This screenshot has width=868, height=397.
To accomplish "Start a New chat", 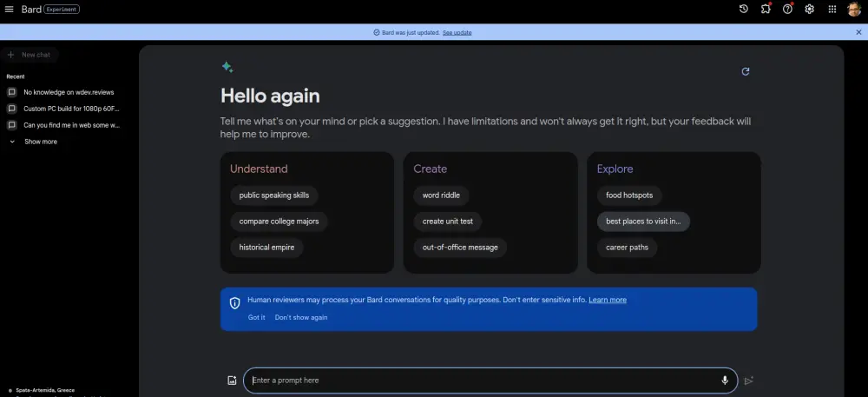I will click(x=30, y=55).
